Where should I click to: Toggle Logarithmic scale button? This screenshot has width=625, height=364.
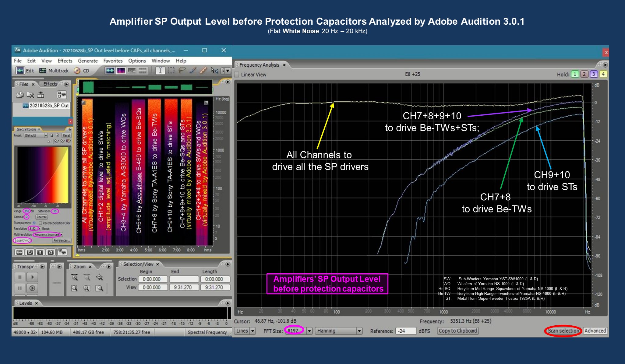pyautogui.click(x=22, y=240)
